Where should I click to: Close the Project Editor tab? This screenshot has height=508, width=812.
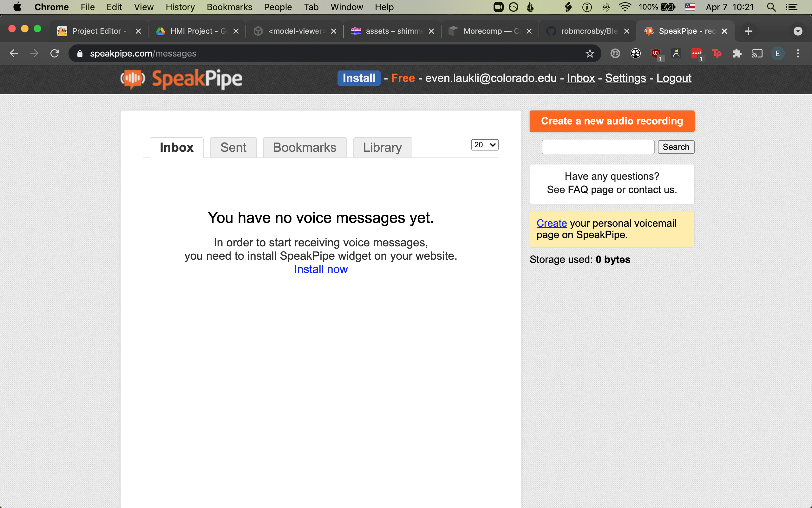click(138, 31)
